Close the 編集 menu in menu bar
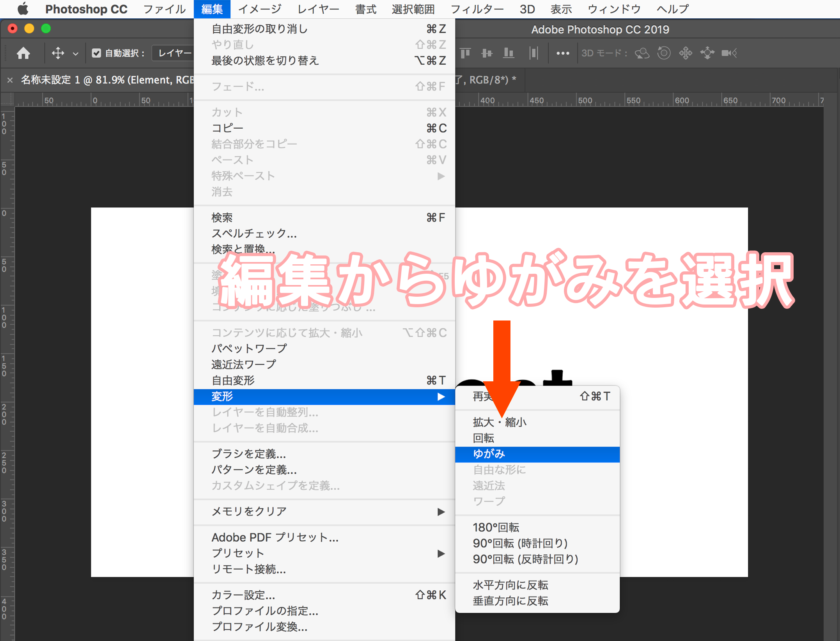Screen dimensions: 840x641 click(212, 9)
